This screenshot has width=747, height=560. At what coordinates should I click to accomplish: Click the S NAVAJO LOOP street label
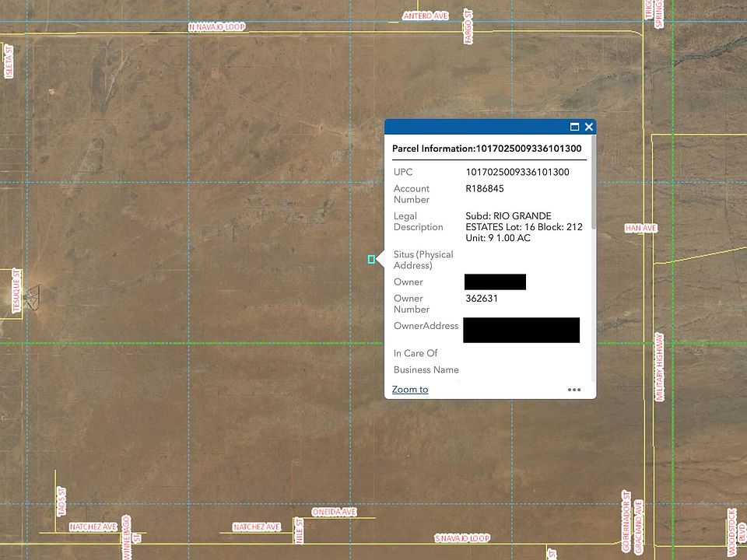[462, 538]
